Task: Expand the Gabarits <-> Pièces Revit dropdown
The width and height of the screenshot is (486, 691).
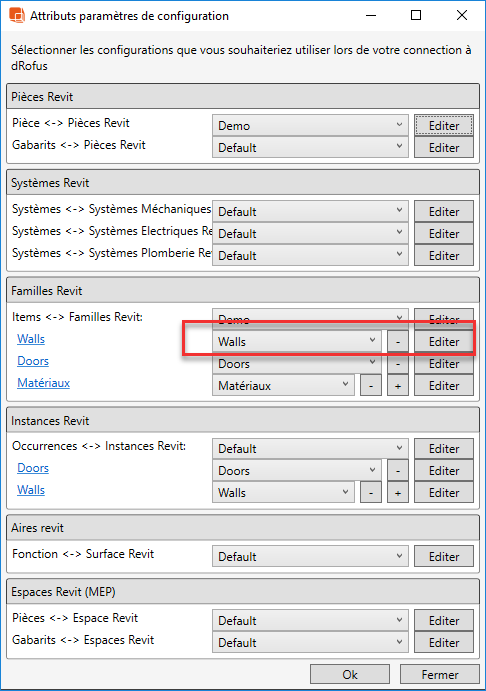Action: (310, 148)
